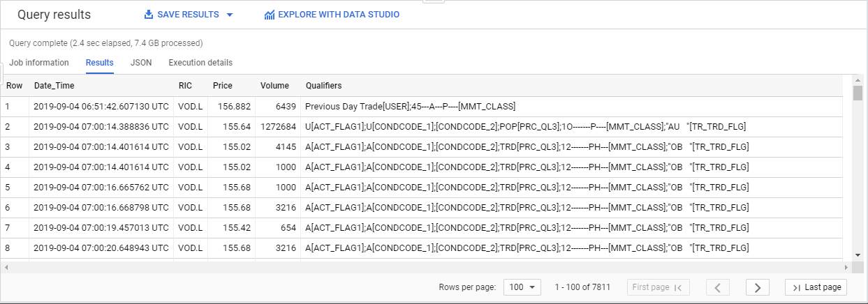Click the Qualifiers column header
This screenshot has height=304, width=868.
[x=324, y=86]
